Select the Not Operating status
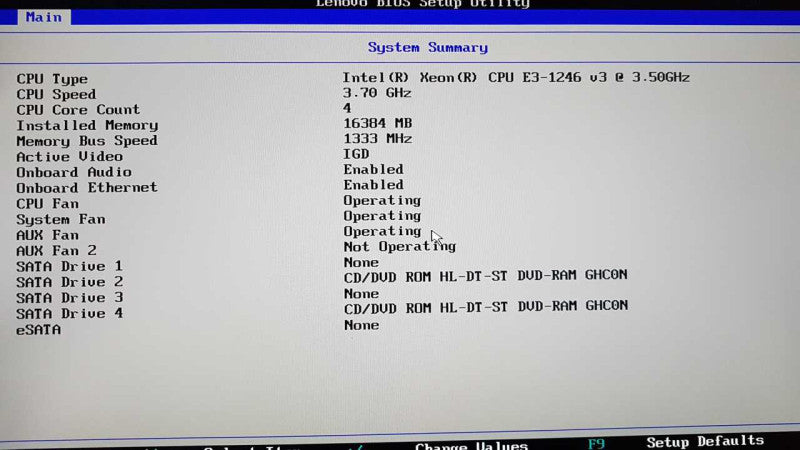 [399, 246]
